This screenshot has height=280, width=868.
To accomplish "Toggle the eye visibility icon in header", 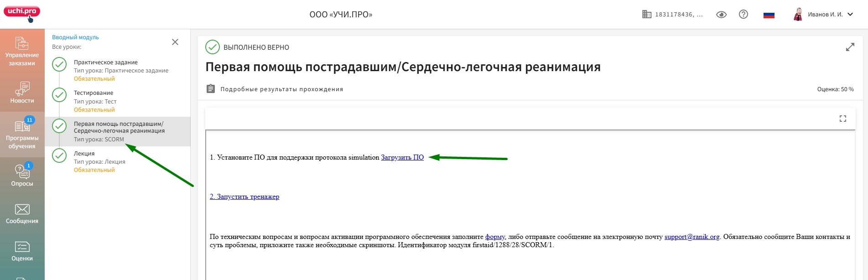I will 721,15.
